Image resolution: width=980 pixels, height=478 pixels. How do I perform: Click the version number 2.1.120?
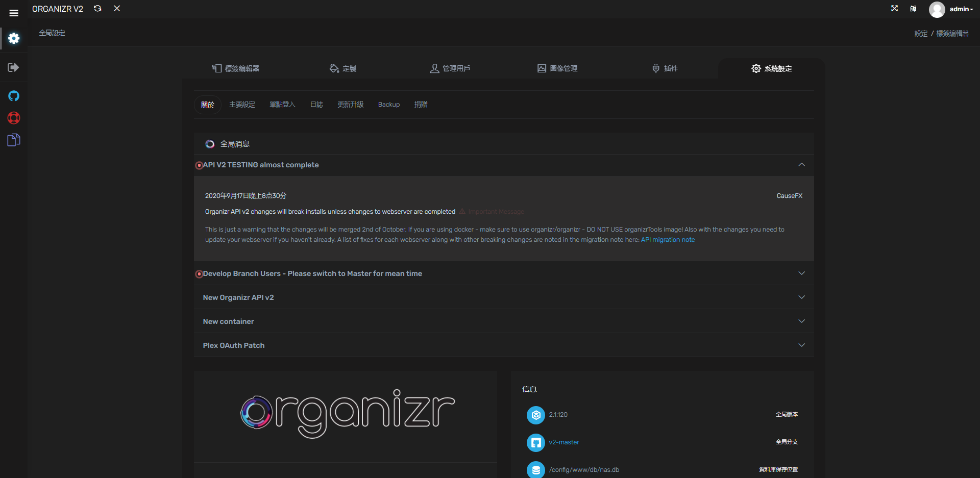click(x=558, y=415)
